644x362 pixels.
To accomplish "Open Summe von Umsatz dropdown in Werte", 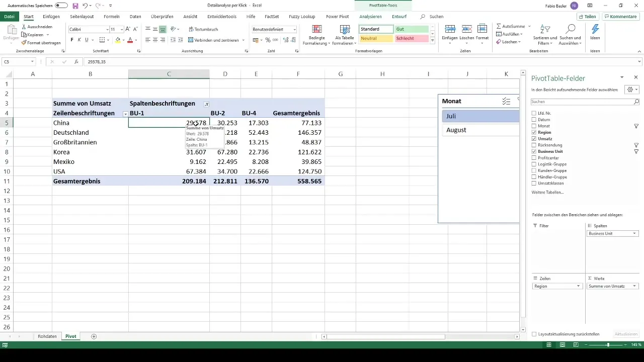I will [634, 286].
